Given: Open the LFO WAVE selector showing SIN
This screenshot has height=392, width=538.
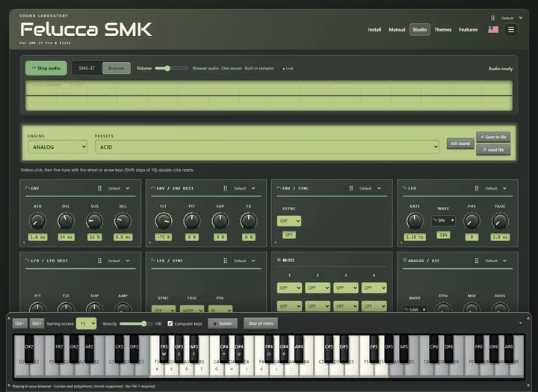Looking at the screenshot, I should coord(443,220).
